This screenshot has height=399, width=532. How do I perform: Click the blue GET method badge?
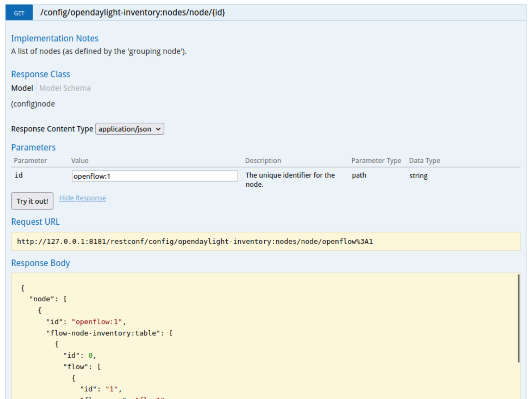[x=19, y=13]
